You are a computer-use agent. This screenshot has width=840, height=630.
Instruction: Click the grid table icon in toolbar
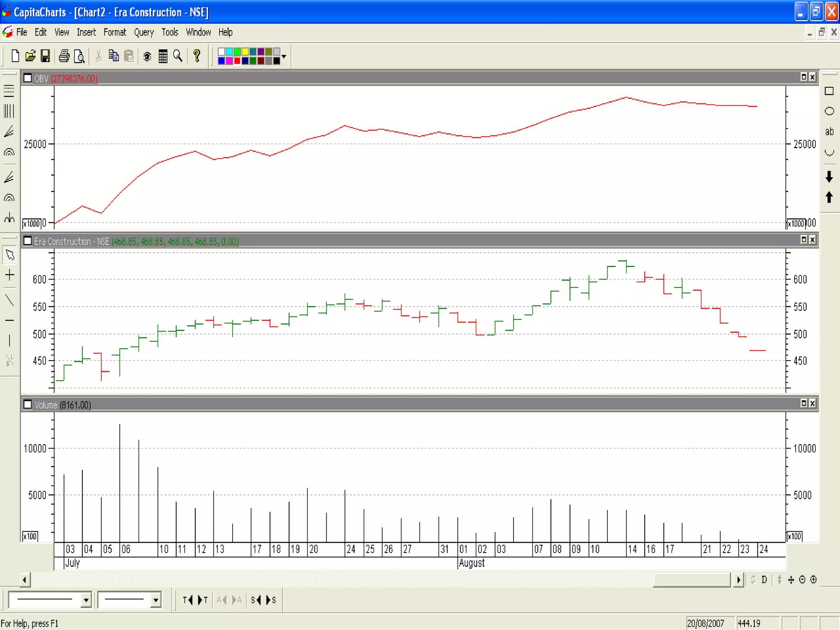(x=163, y=56)
